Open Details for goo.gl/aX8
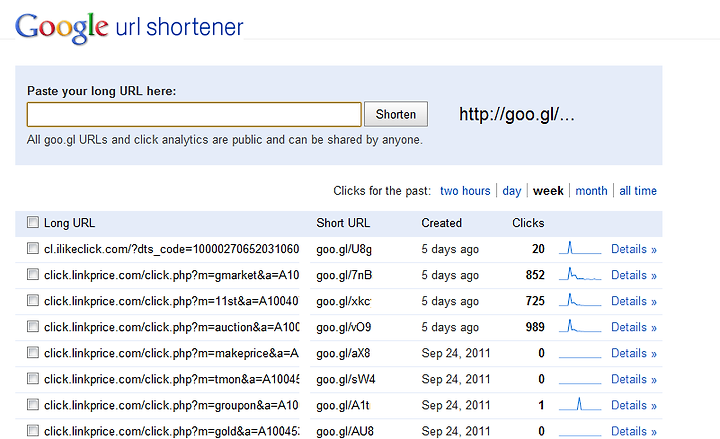 [634, 353]
